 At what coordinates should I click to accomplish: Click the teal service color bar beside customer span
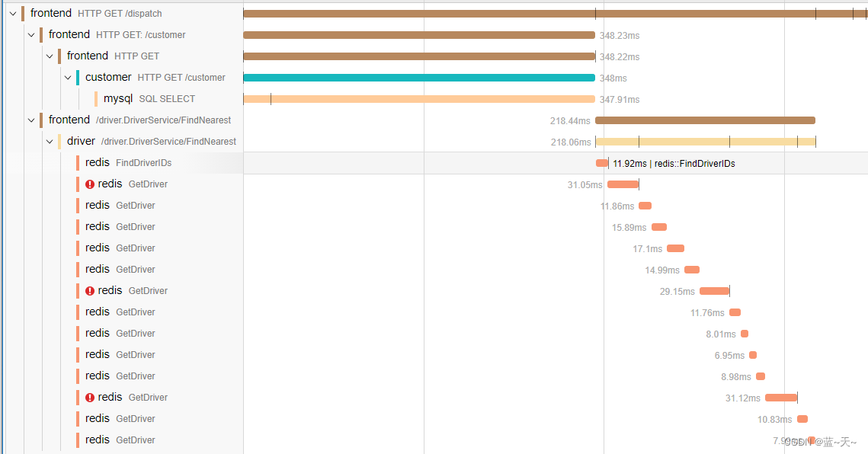coord(78,77)
